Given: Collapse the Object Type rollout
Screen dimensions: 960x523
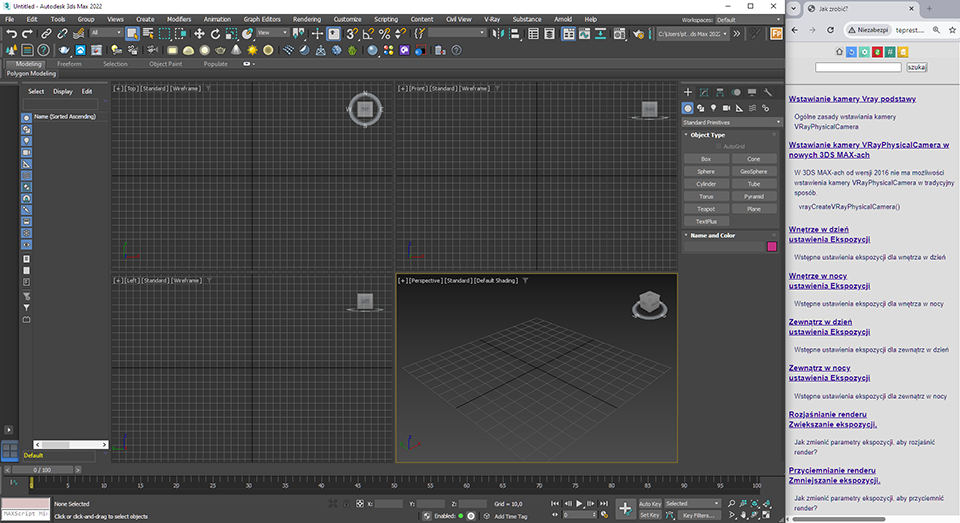Looking at the screenshot, I should tap(707, 135).
